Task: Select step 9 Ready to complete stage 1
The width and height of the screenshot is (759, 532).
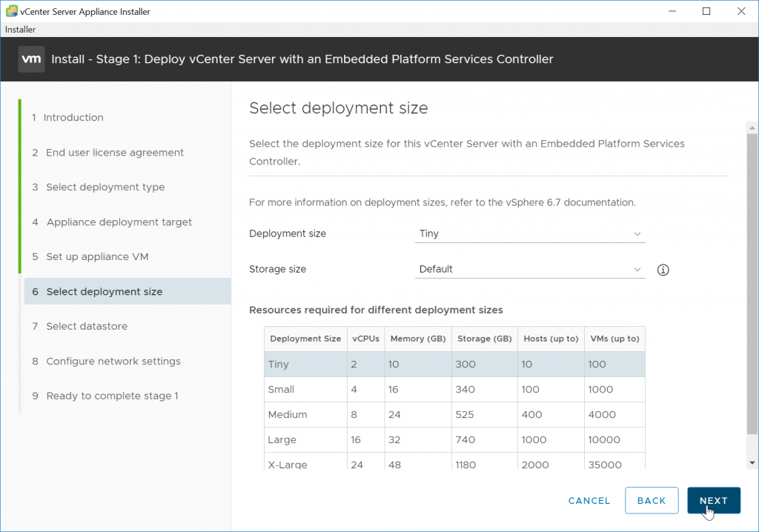Action: (105, 396)
